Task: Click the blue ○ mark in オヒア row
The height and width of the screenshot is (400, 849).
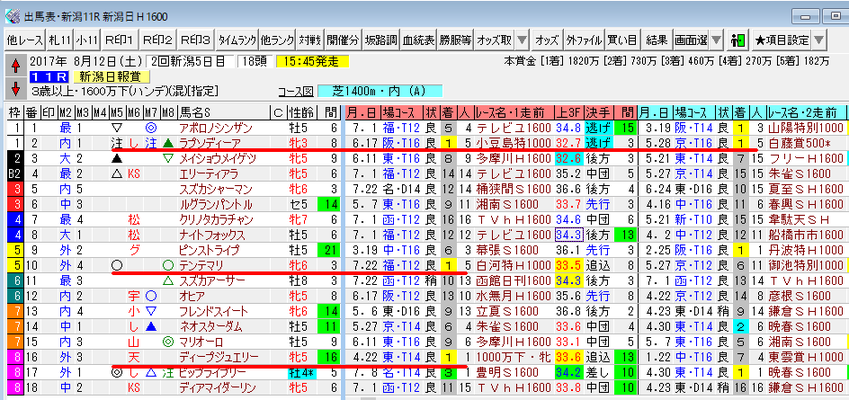Action: [x=151, y=296]
